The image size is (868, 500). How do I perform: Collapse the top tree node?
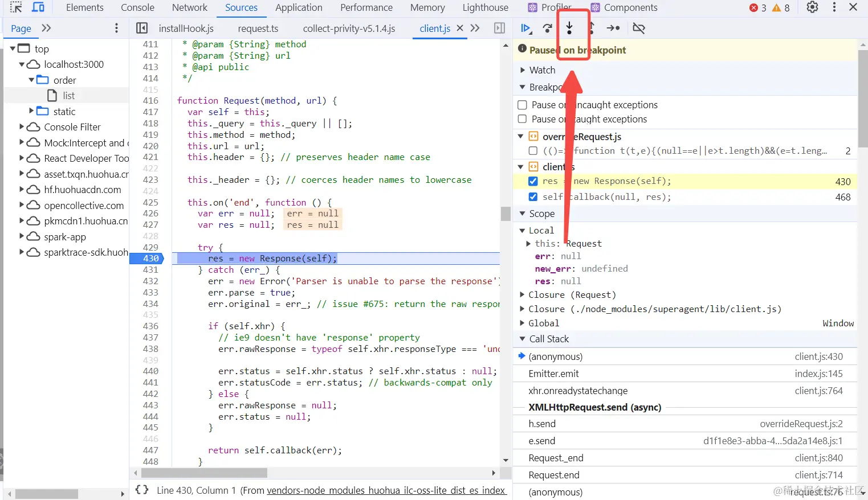(13, 48)
